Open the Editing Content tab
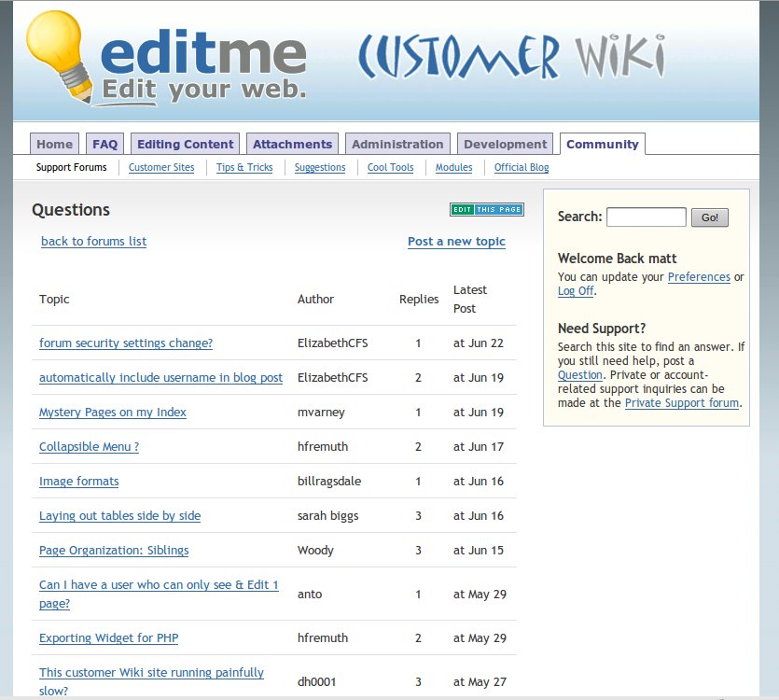 pos(185,144)
